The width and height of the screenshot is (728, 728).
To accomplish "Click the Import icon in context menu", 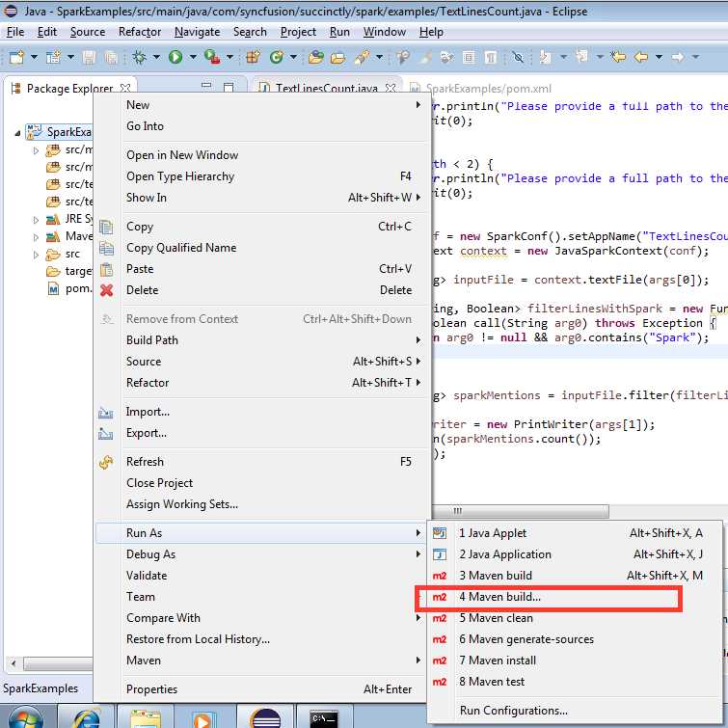I will (x=106, y=412).
